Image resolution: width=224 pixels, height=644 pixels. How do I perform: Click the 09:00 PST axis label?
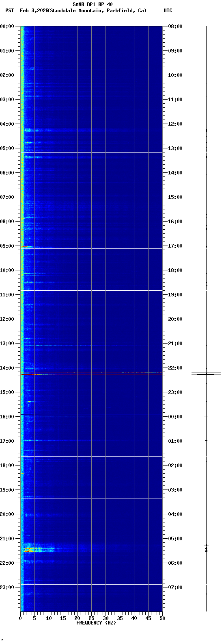click(7, 246)
